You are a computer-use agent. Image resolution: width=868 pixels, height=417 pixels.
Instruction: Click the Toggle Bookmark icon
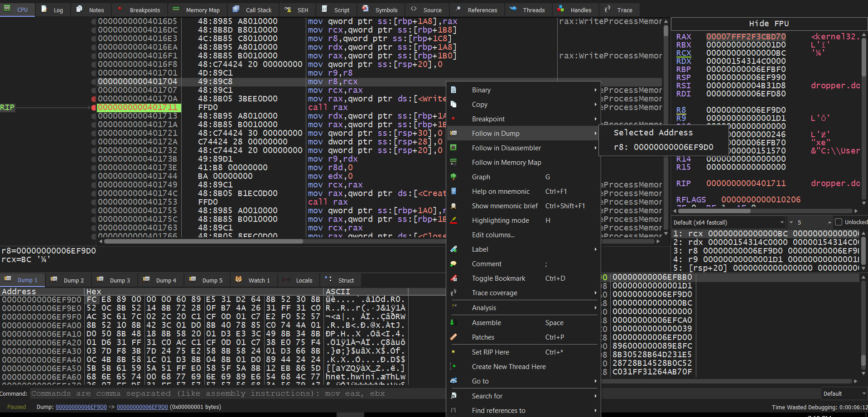tap(453, 278)
